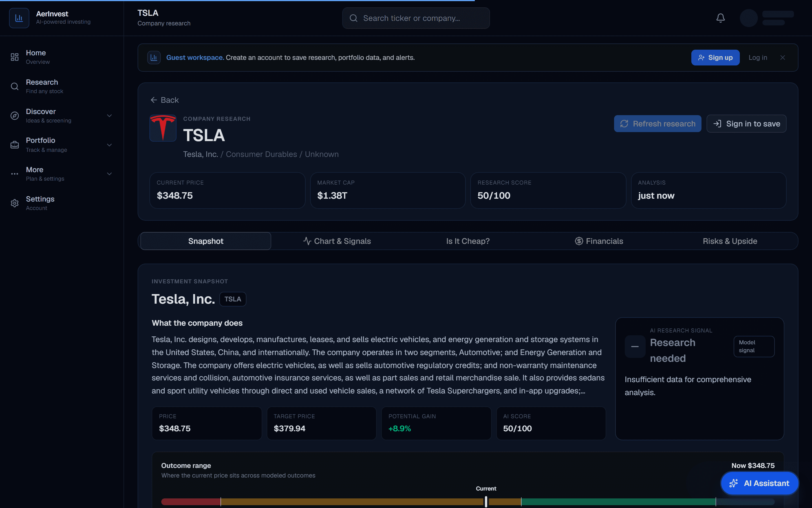This screenshot has height=508, width=812.
Task: Click the green segment of outcome range
Action: pos(618,502)
